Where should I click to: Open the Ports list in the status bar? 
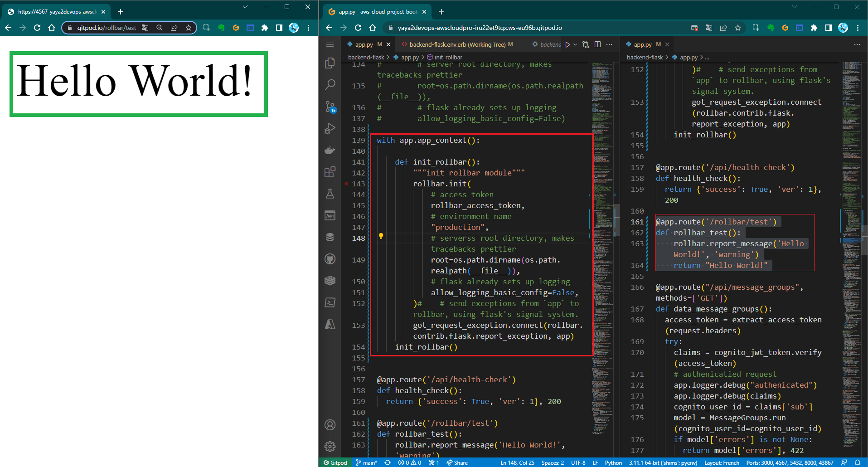pos(790,462)
